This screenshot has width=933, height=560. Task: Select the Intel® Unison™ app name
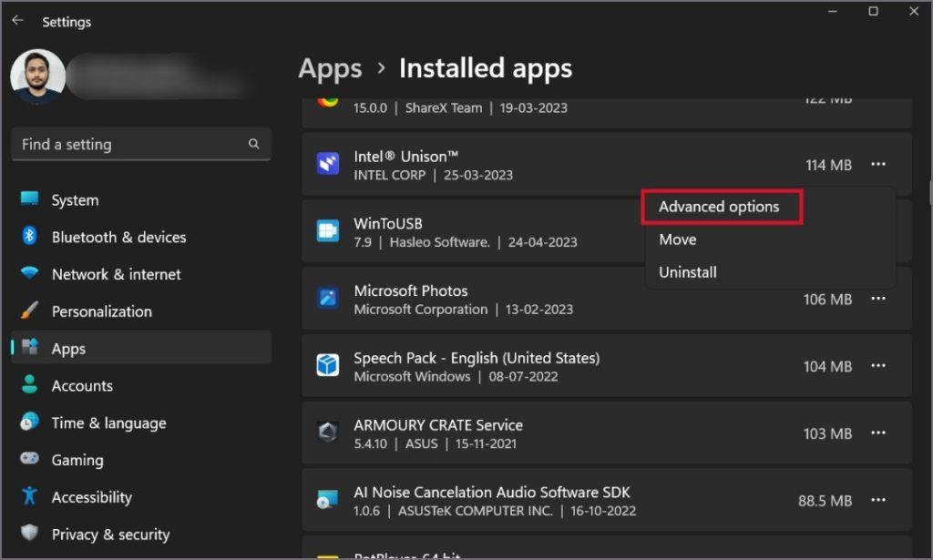(405, 157)
